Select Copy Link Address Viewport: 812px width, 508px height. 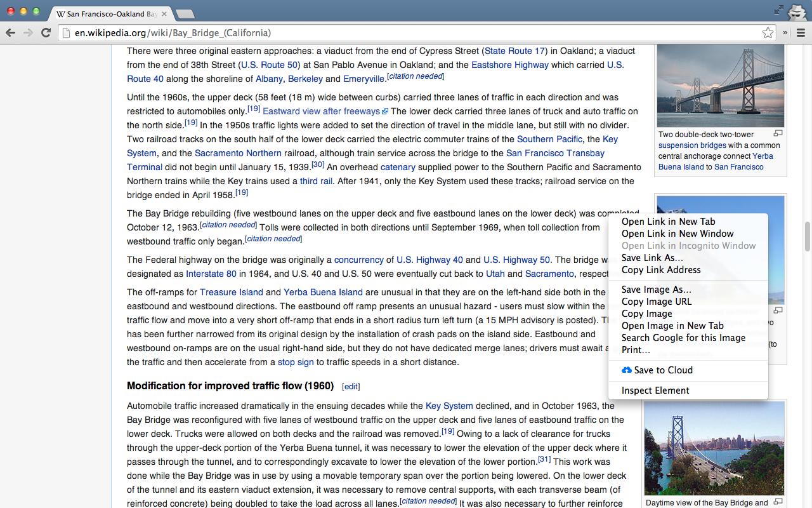click(661, 270)
